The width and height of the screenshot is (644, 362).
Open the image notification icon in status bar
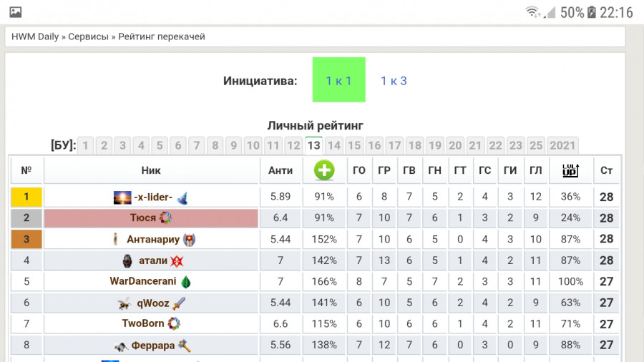16,12
